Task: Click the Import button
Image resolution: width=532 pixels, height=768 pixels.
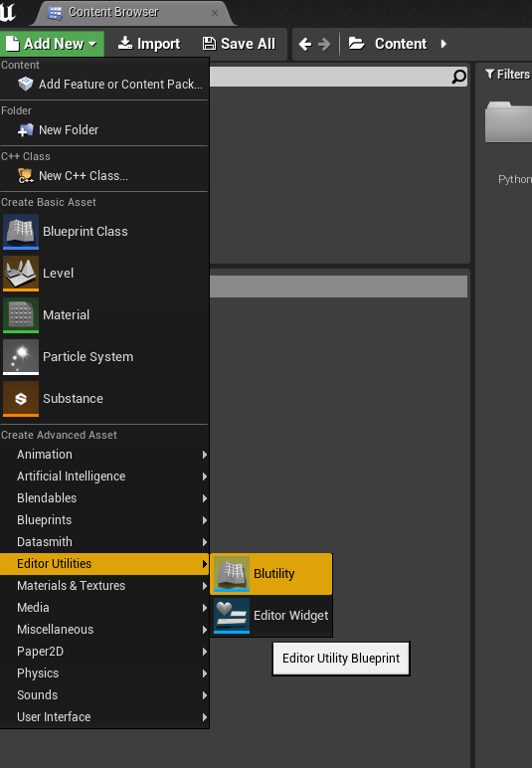Action: click(149, 44)
